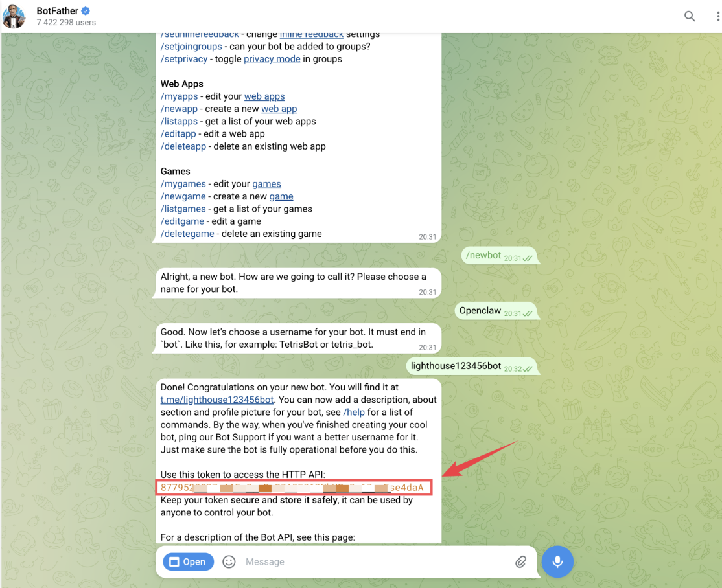Open the emoji picker smiley icon
Viewport: 722px width, 588px height.
coord(229,561)
